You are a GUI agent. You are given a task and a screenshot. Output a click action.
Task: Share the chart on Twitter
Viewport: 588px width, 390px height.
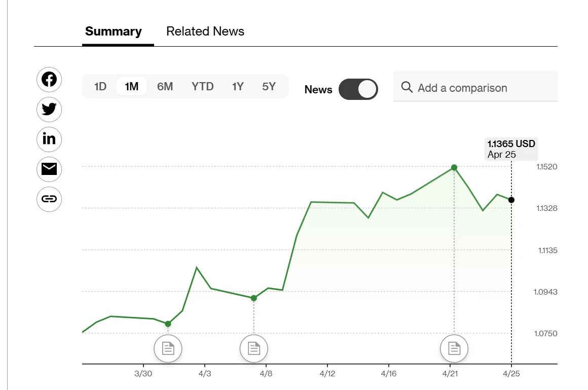pos(49,109)
